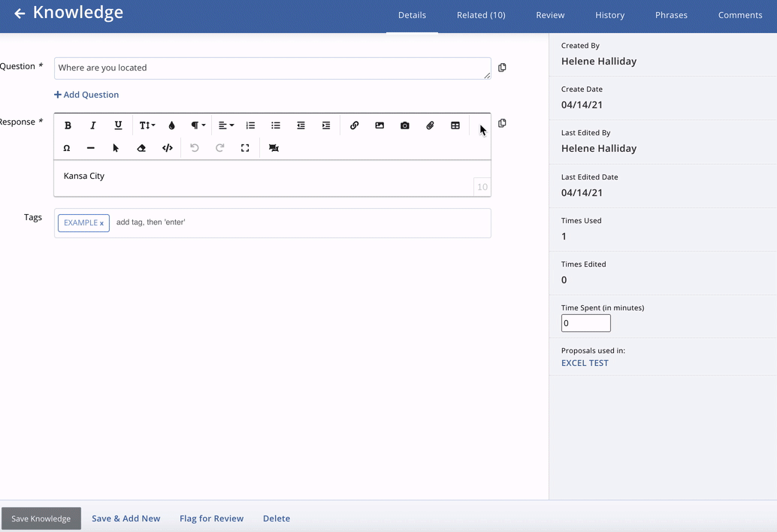This screenshot has height=532, width=777.
Task: Open the text color picker drop icon
Action: coord(171,125)
